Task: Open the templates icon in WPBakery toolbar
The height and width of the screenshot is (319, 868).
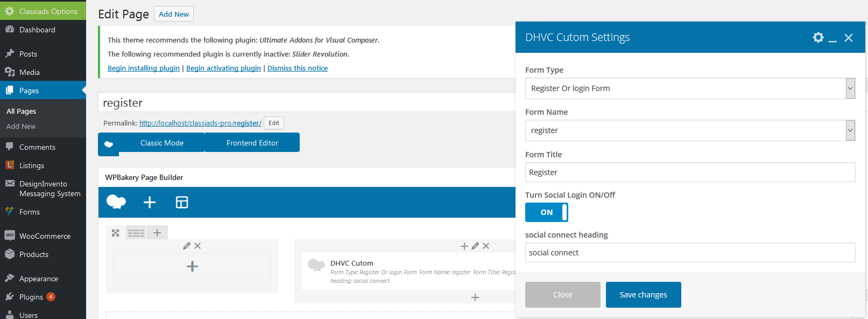Action: tap(182, 202)
